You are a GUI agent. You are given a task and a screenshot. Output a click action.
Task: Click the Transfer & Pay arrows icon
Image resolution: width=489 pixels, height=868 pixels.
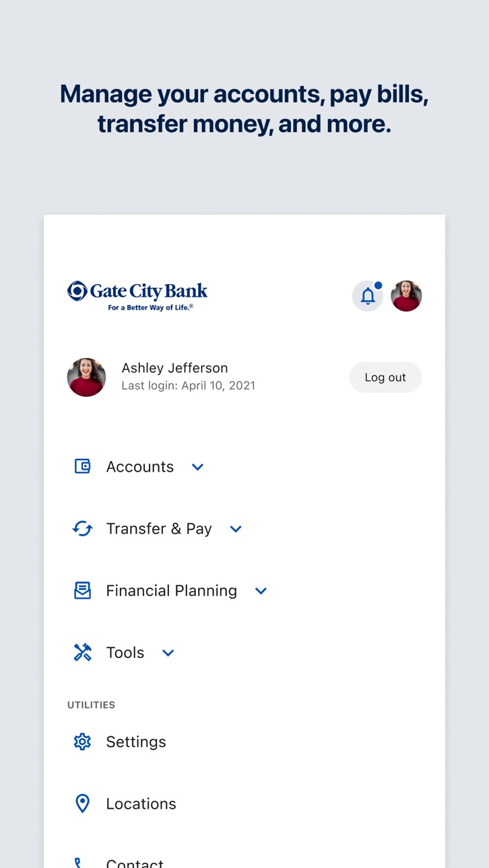(82, 528)
